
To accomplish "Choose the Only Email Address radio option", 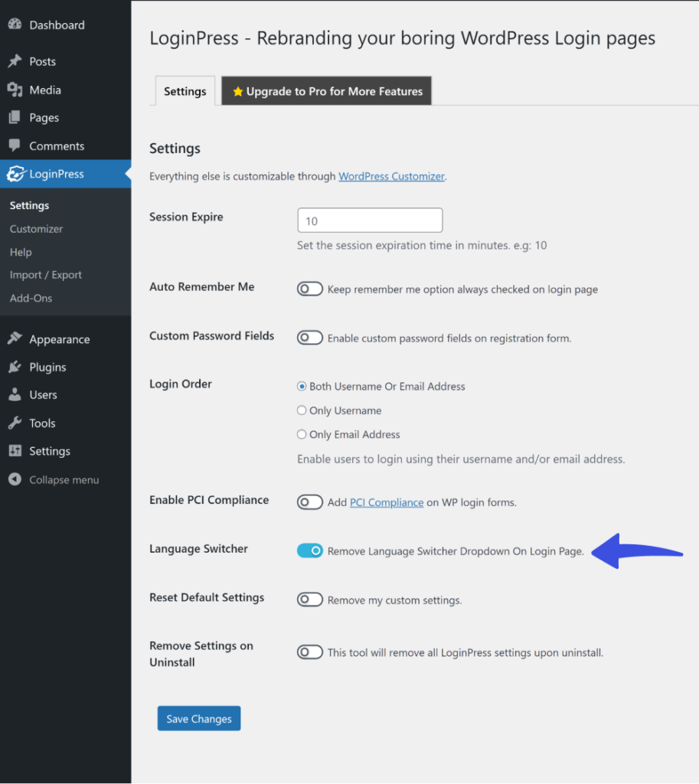I will pos(302,434).
